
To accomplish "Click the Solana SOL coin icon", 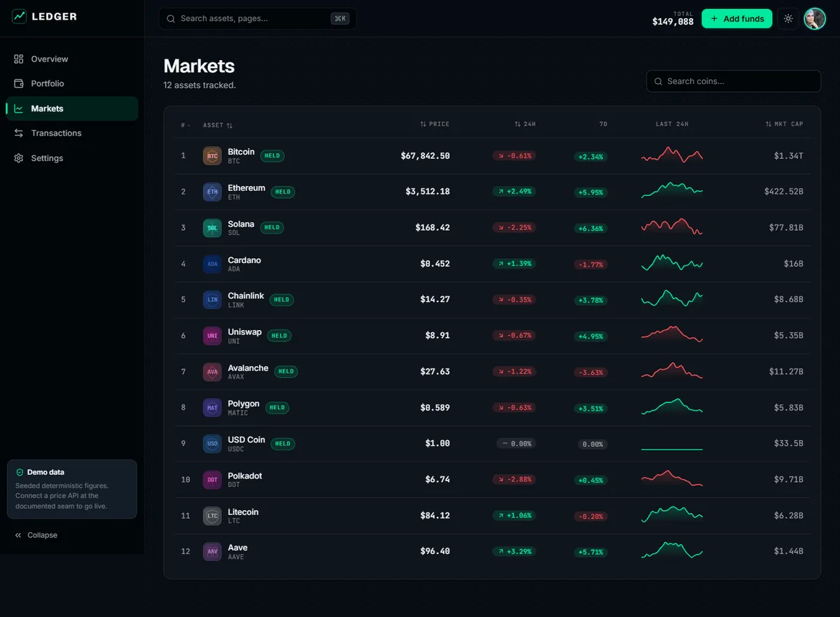I will pyautogui.click(x=212, y=228).
